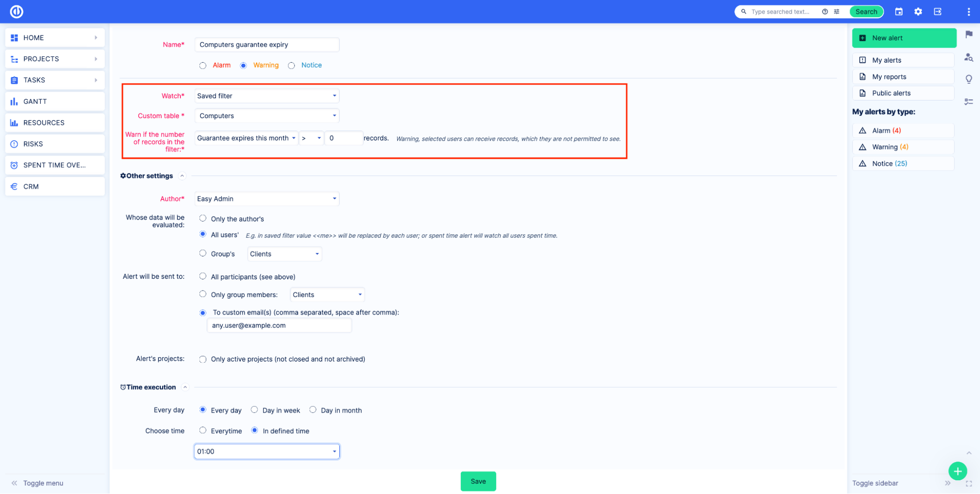The image size is (980, 494).
Task: Click the custom email input field
Action: point(279,325)
